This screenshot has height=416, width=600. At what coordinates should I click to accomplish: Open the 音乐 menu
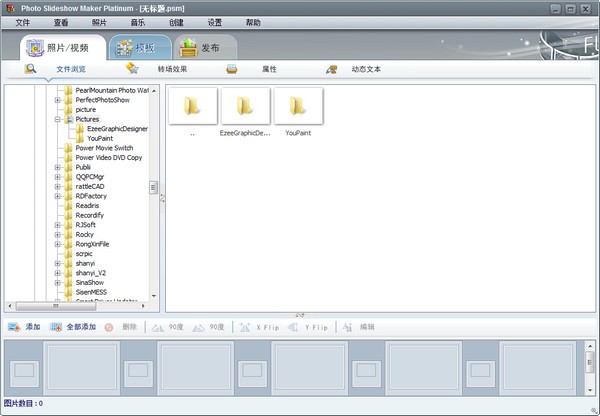(x=137, y=22)
